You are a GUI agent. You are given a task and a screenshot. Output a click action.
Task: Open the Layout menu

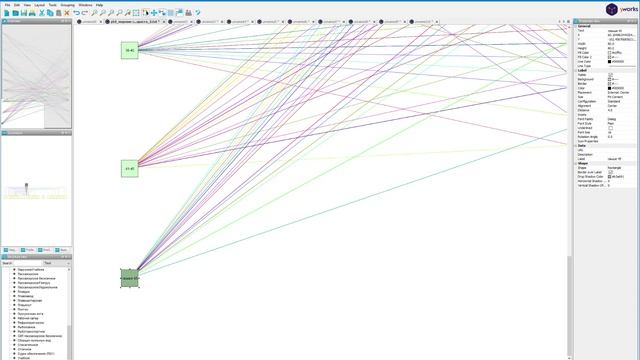[x=40, y=5]
